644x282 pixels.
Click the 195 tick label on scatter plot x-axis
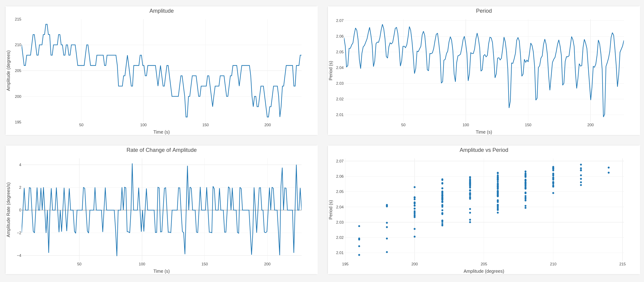point(345,264)
